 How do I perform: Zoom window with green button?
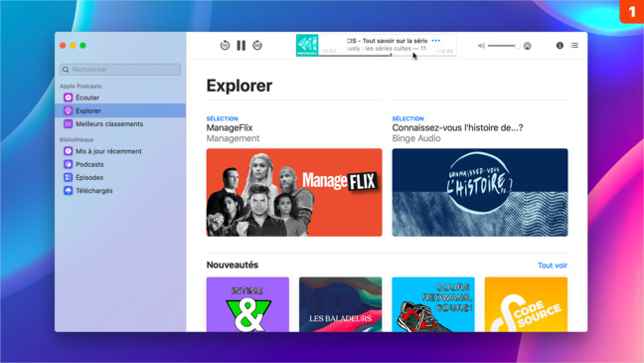[x=82, y=45]
